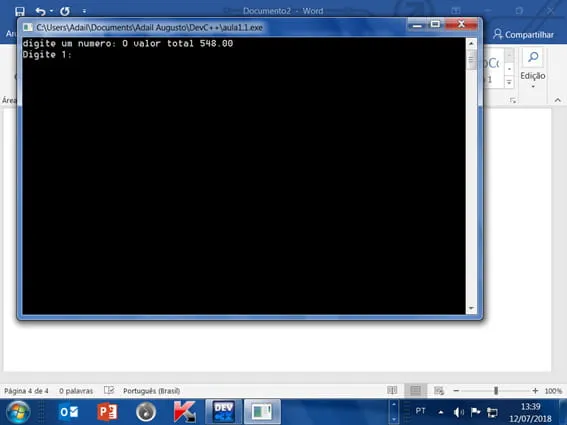Expand the styles gallery more arrow
This screenshot has width=567, height=425.
[509, 82]
